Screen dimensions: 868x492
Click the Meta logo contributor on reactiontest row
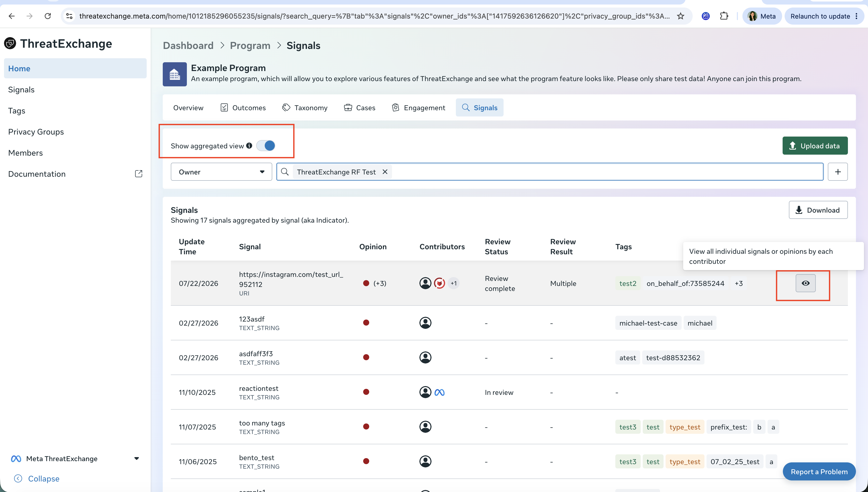point(439,392)
